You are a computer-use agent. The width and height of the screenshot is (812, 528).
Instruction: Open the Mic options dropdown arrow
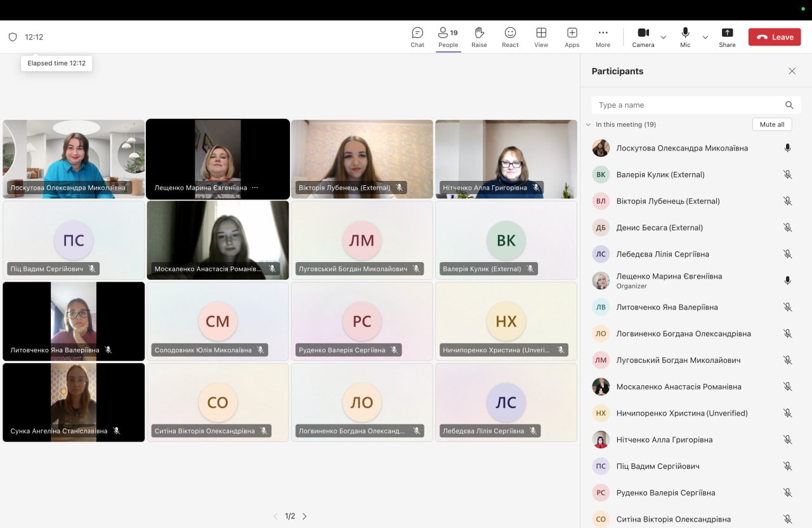705,37
